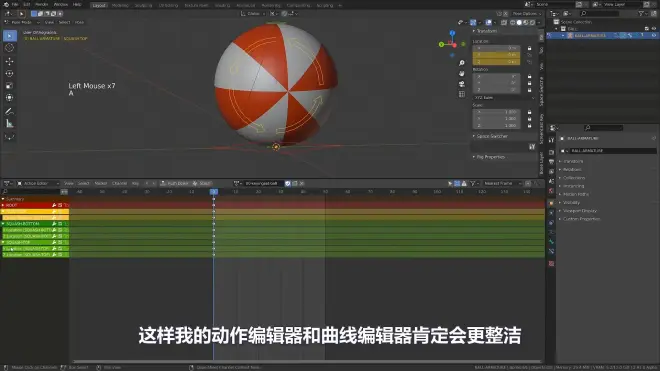Unlink the action with X button

[302, 184]
